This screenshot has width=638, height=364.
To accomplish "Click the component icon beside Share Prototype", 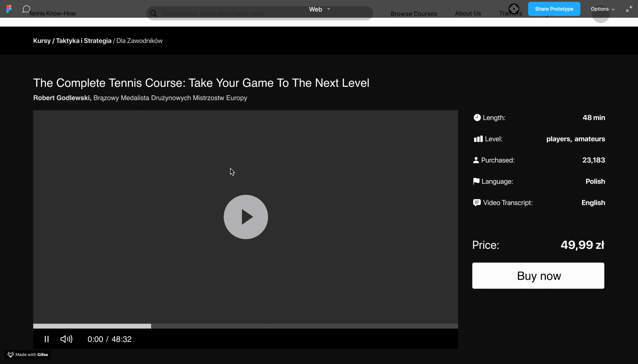I will point(514,9).
